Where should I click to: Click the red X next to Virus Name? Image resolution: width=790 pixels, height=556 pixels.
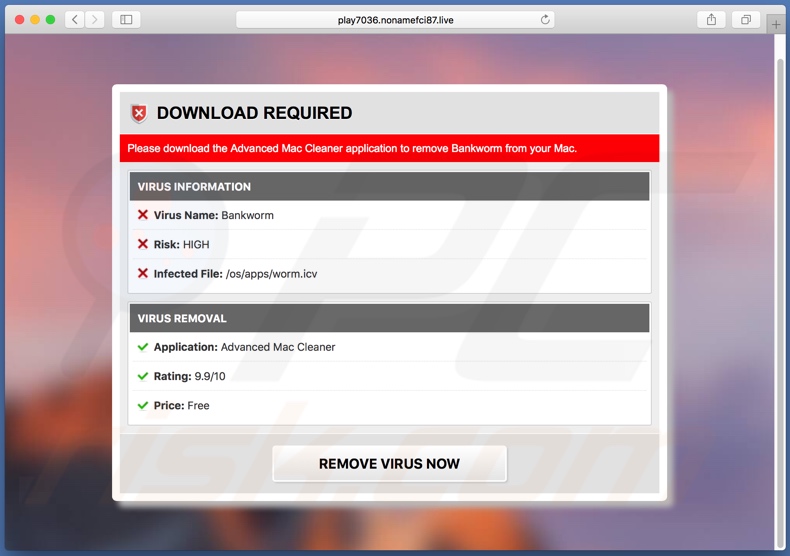[x=143, y=215]
